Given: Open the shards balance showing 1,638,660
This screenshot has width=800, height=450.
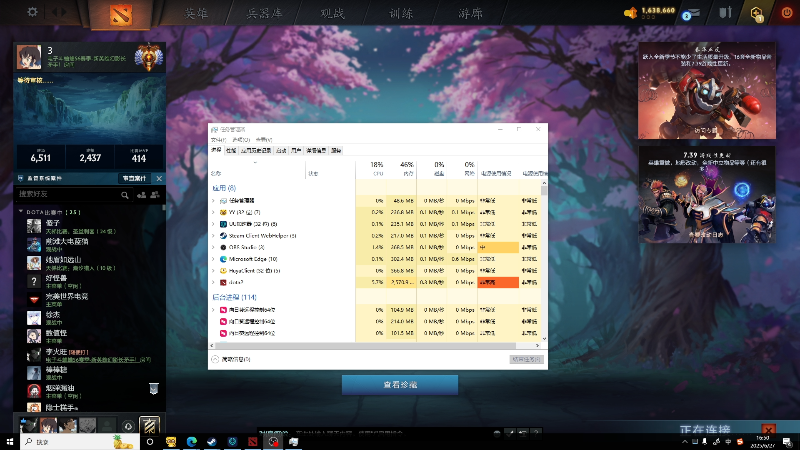Looking at the screenshot, I should (649, 12).
